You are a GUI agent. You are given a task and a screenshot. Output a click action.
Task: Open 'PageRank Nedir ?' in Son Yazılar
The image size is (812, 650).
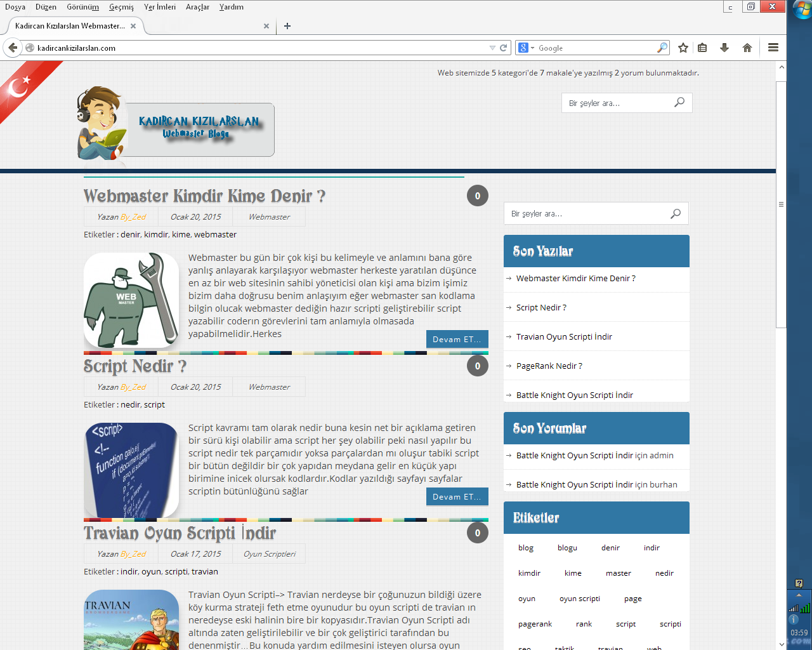(549, 366)
